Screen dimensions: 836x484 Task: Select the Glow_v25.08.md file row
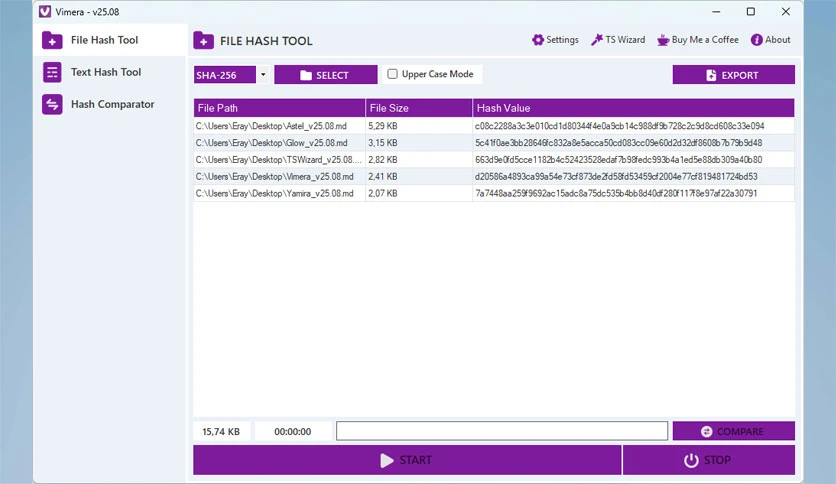coord(494,143)
